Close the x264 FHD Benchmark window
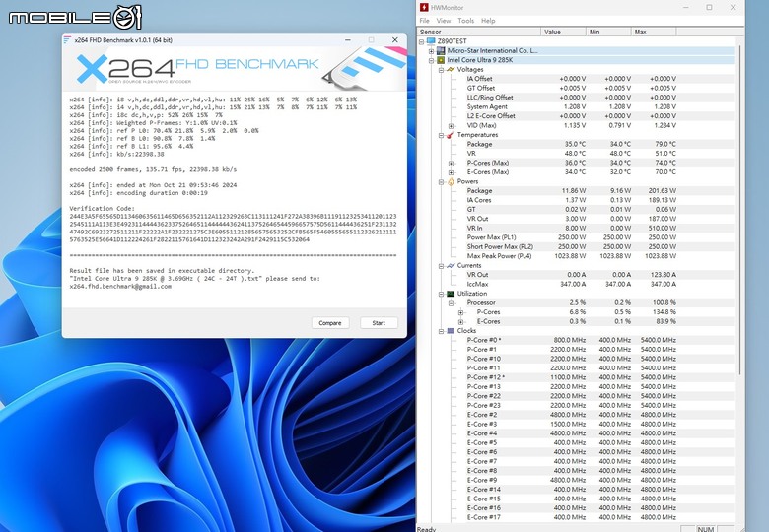 click(x=394, y=40)
